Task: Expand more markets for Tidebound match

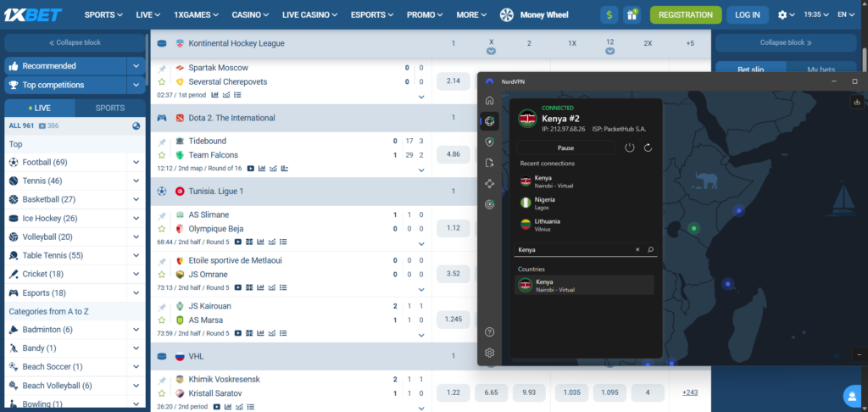Action: point(421,170)
